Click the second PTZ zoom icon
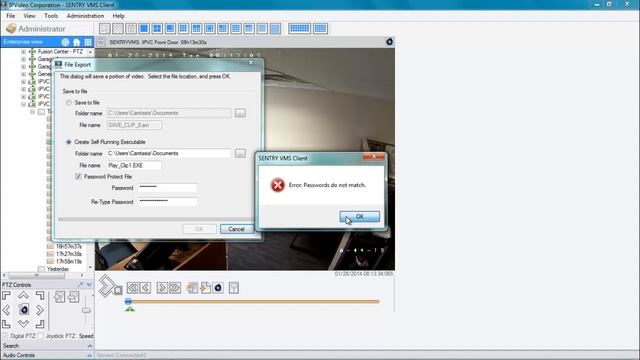Image resolution: width=640 pixels, height=360 pixels. pos(74,297)
